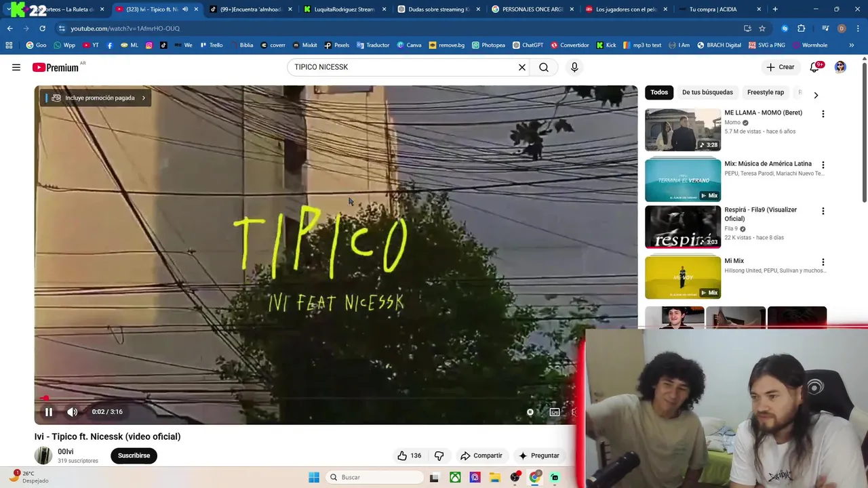The image size is (868, 488).
Task: Reload the page in browser
Action: [42, 28]
